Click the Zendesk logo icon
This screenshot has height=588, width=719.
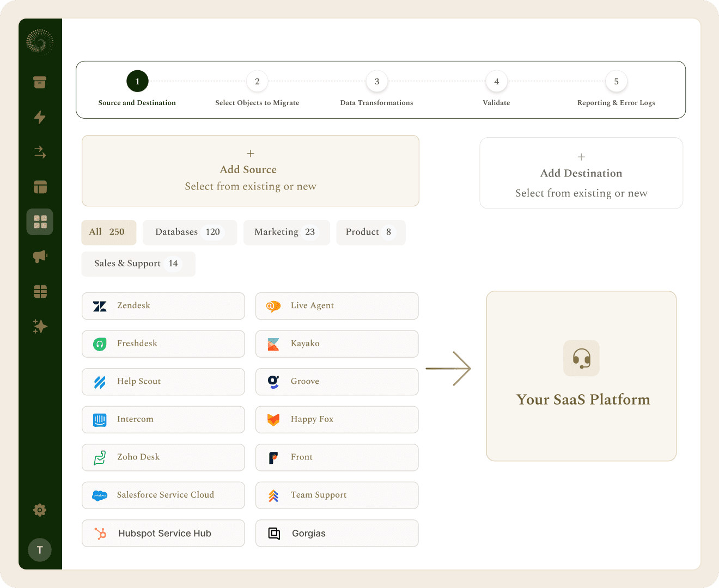[100, 306]
